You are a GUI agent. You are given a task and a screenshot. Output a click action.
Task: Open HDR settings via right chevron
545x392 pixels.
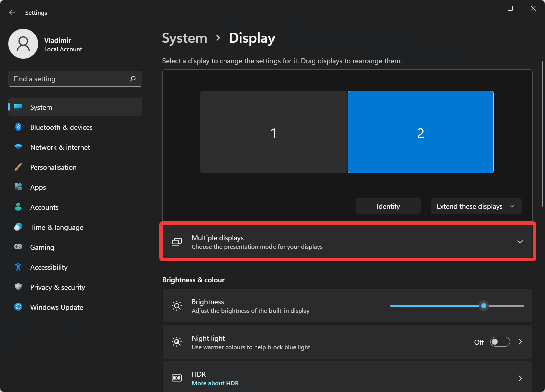point(520,378)
